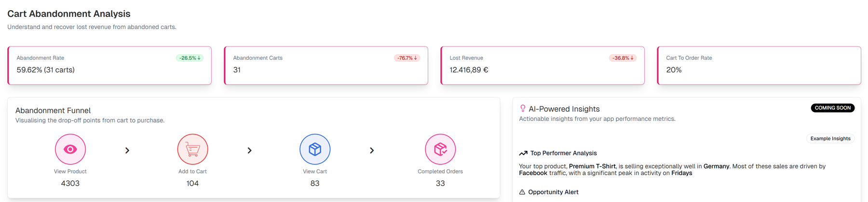
Task: Select the Lost Revenue card
Action: pyautogui.click(x=542, y=66)
